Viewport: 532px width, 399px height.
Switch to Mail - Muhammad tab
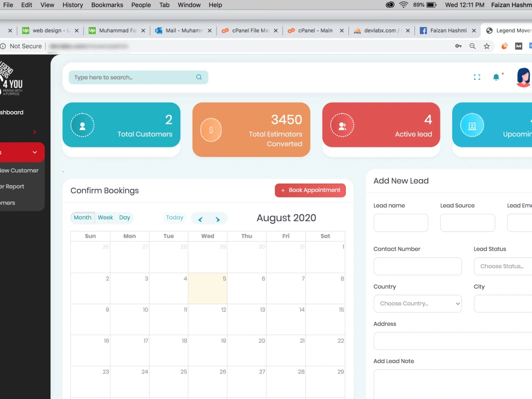click(x=183, y=30)
